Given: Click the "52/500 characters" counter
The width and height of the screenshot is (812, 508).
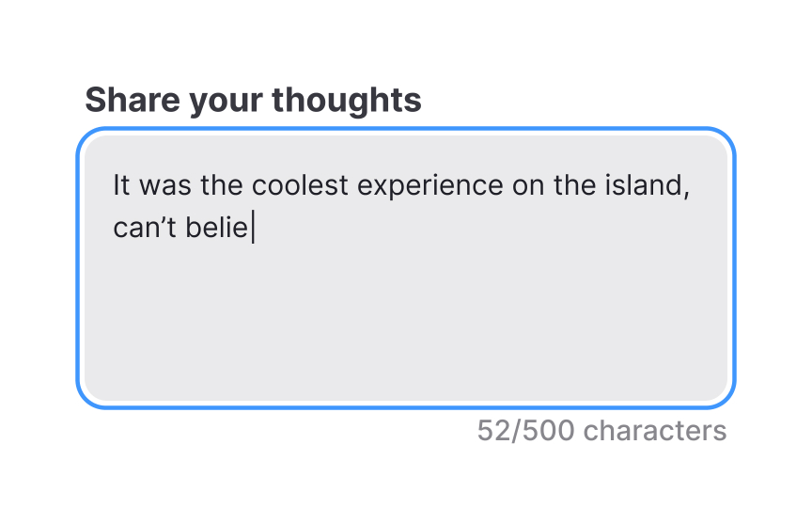Looking at the screenshot, I should tap(601, 431).
